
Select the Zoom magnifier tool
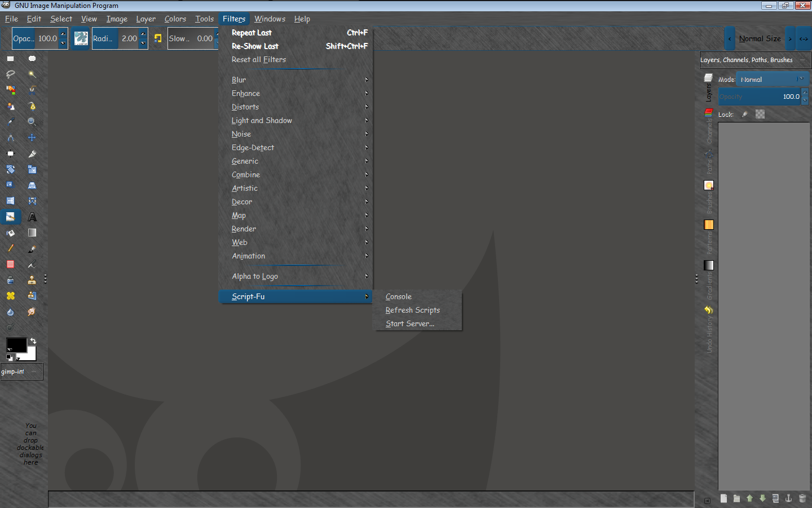32,122
